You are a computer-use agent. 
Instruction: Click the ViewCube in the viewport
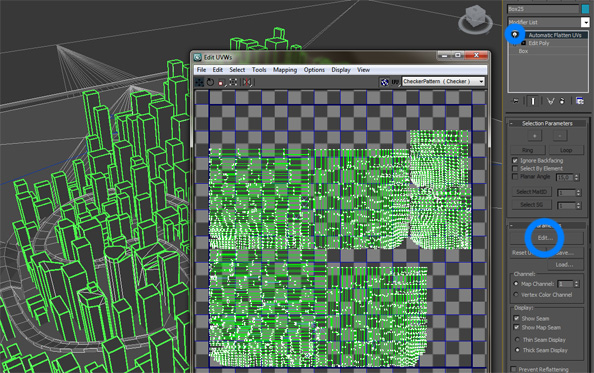coord(475,19)
